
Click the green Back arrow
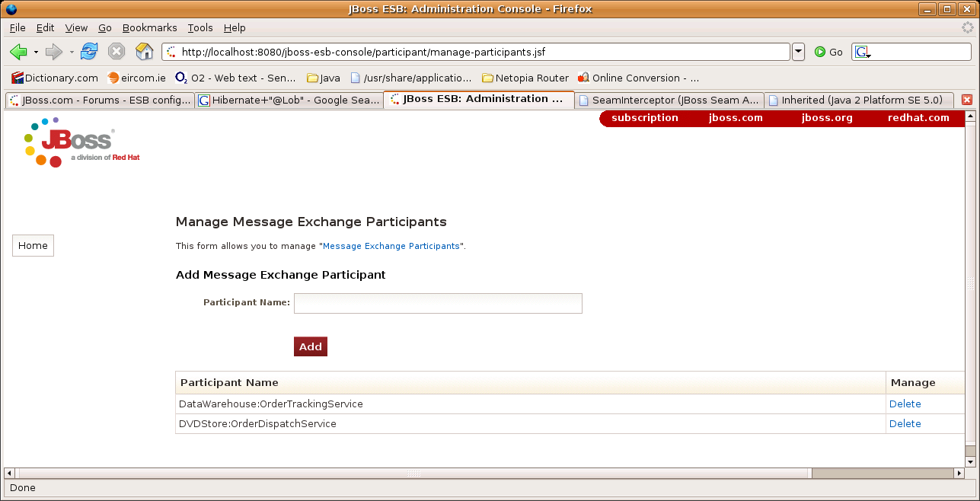pos(18,52)
